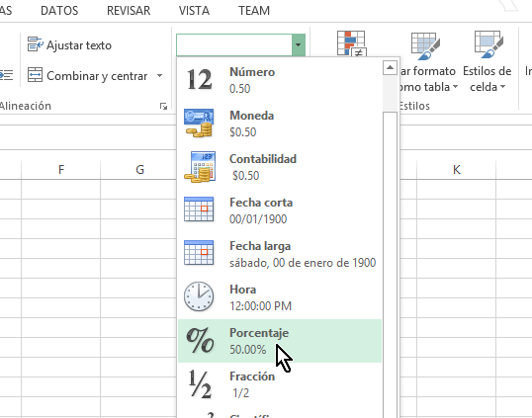Toggle Ajustar texto wrap option

[x=69, y=45]
